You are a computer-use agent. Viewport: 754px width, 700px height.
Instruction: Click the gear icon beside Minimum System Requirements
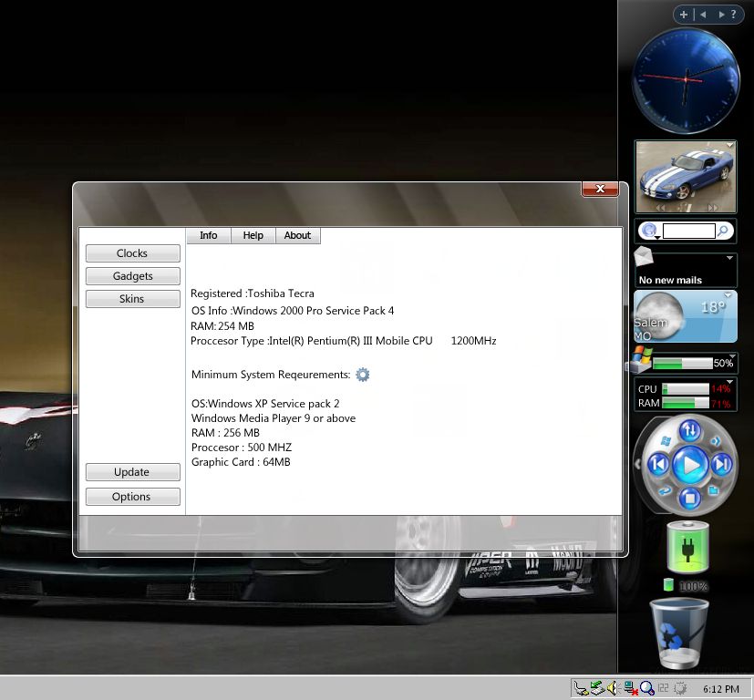(363, 375)
